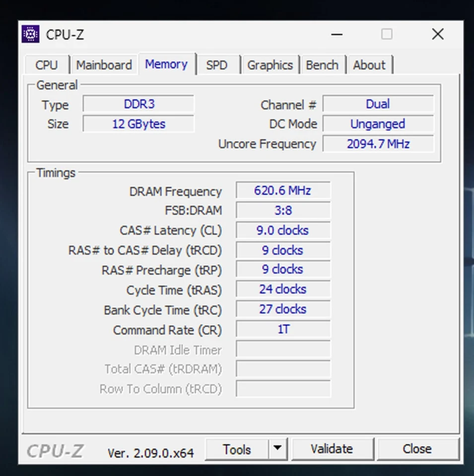Click the empty DRAM Idle Timer field

click(283, 349)
